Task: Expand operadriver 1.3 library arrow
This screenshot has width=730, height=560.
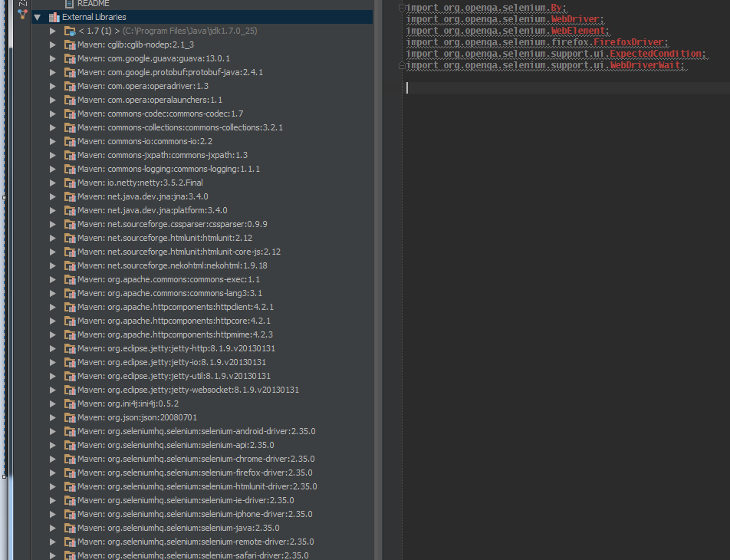Action: click(x=53, y=86)
